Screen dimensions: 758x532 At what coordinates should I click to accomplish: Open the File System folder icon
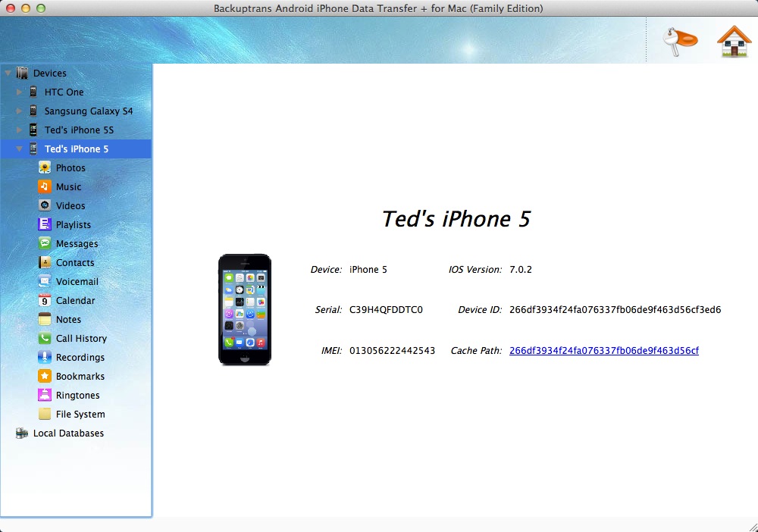tap(45, 414)
